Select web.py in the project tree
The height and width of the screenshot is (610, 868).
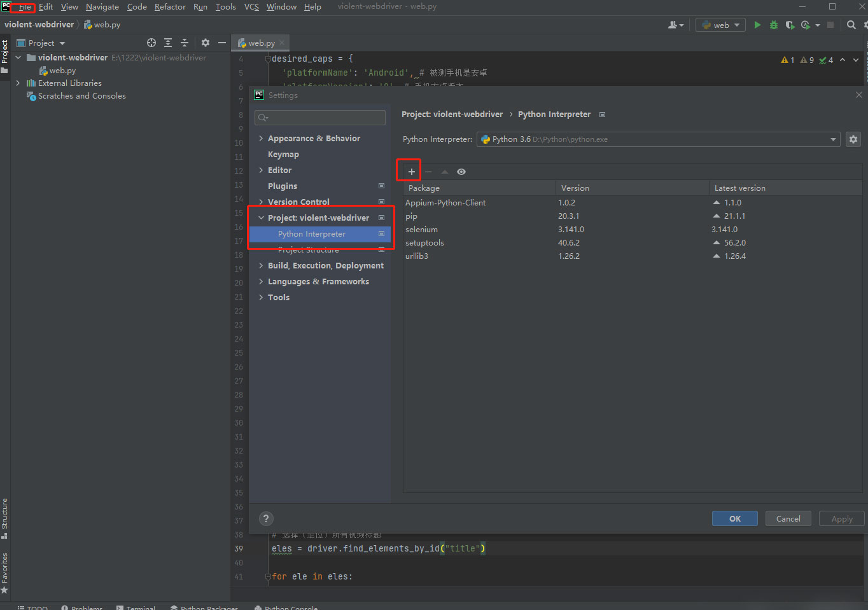62,71
